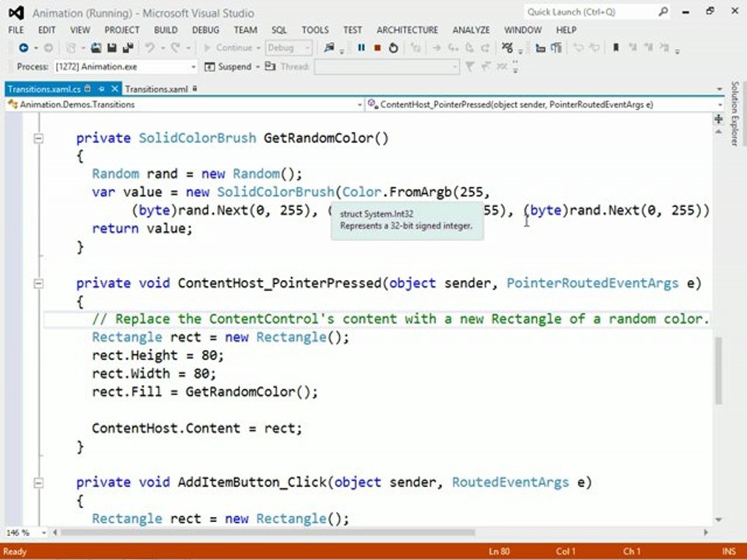Open the FILE menu

16,30
